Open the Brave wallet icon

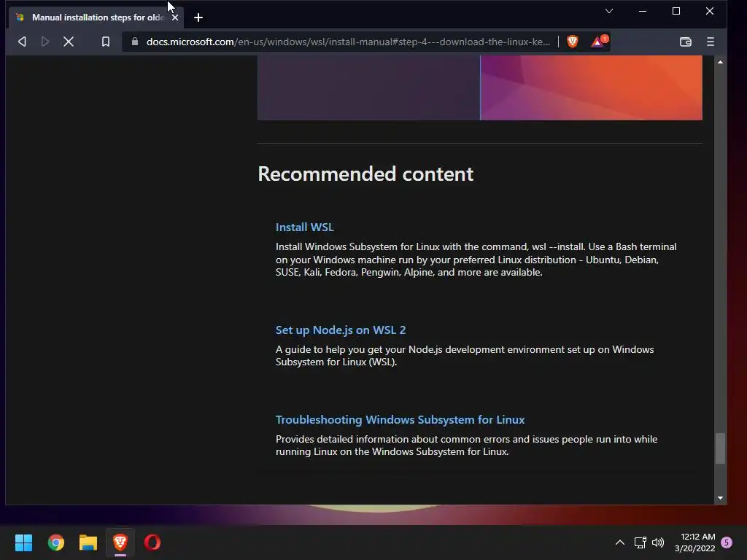pos(686,42)
